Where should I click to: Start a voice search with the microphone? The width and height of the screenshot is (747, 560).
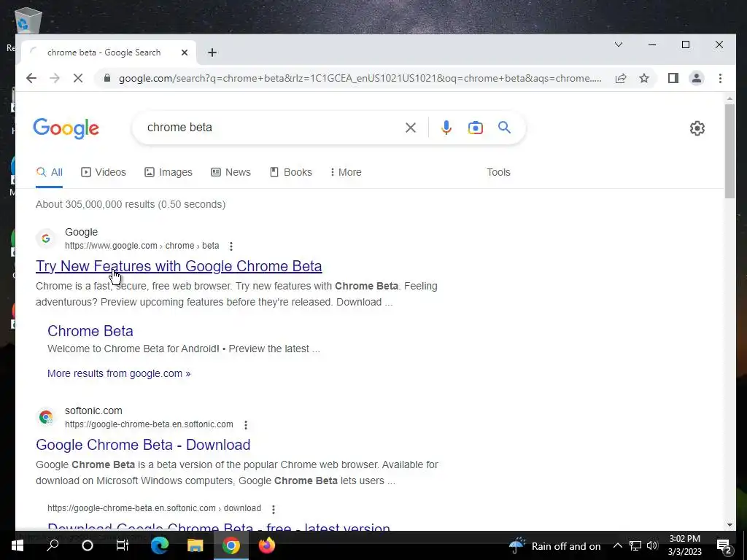pyautogui.click(x=446, y=128)
